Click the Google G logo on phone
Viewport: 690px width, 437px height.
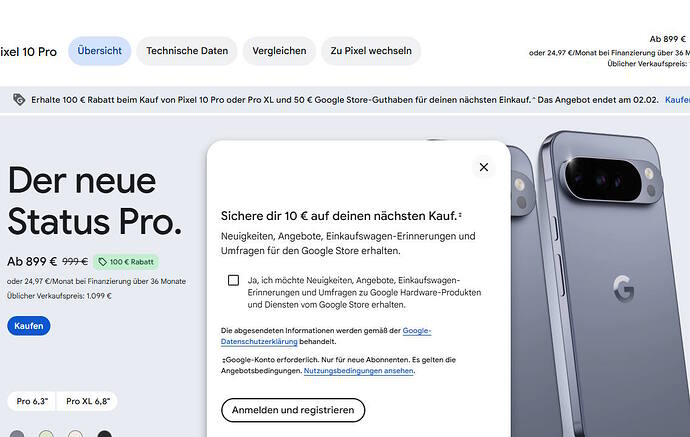click(624, 288)
